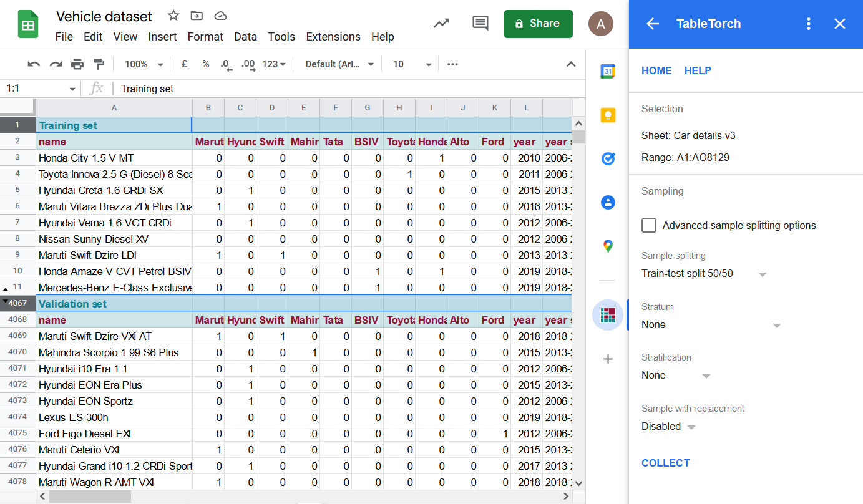Click the formula bar input
This screenshot has width=863, height=504.
(349, 89)
